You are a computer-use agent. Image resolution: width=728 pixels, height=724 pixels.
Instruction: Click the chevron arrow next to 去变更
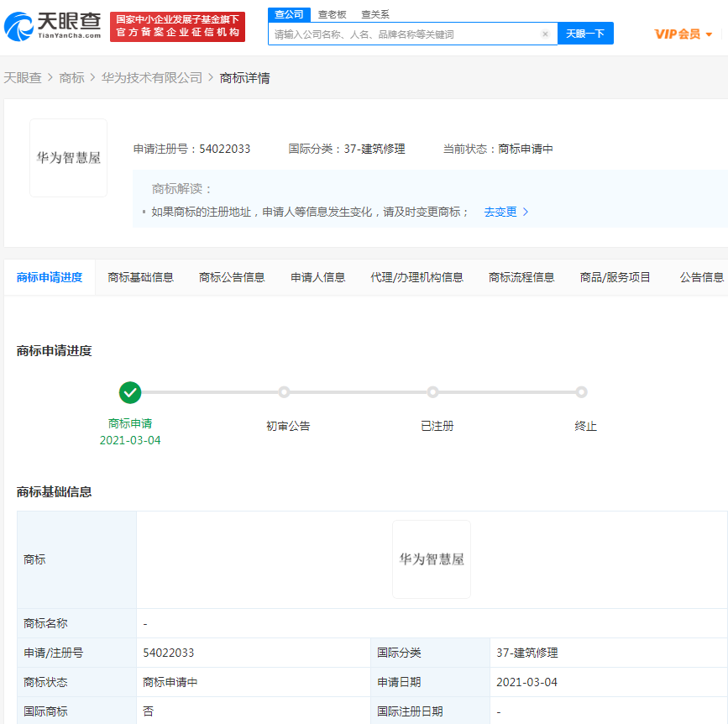[526, 212]
